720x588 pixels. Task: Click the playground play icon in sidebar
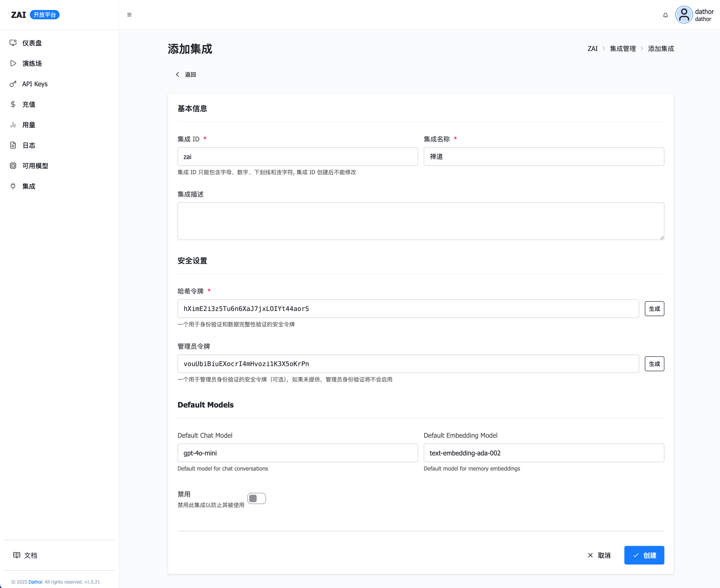[13, 63]
